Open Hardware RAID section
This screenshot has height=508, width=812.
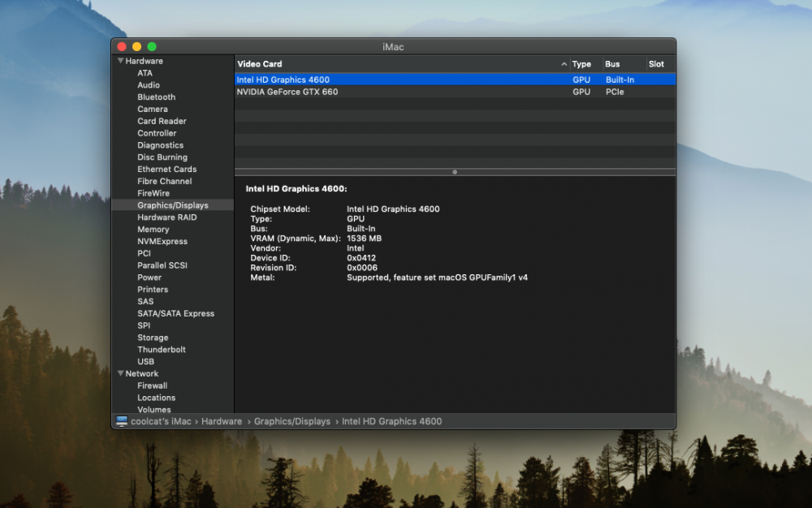click(x=166, y=217)
